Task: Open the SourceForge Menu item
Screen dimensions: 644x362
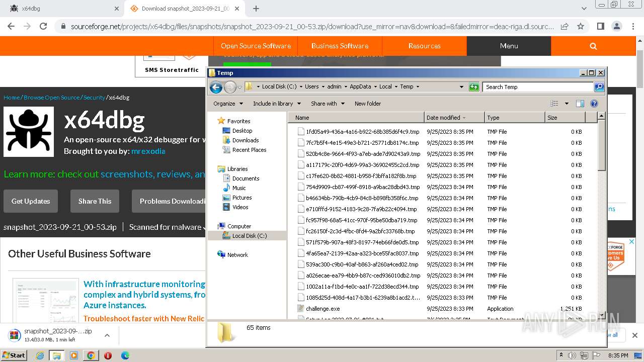Action: click(509, 46)
